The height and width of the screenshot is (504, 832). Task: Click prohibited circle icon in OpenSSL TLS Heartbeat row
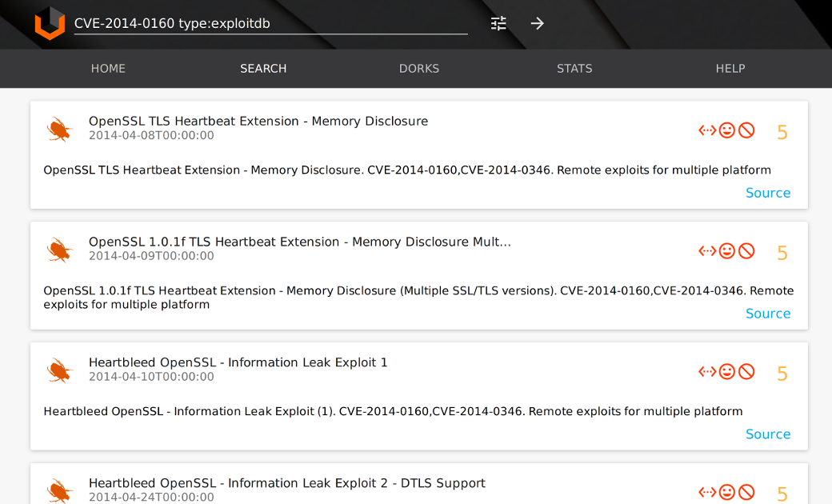(746, 130)
